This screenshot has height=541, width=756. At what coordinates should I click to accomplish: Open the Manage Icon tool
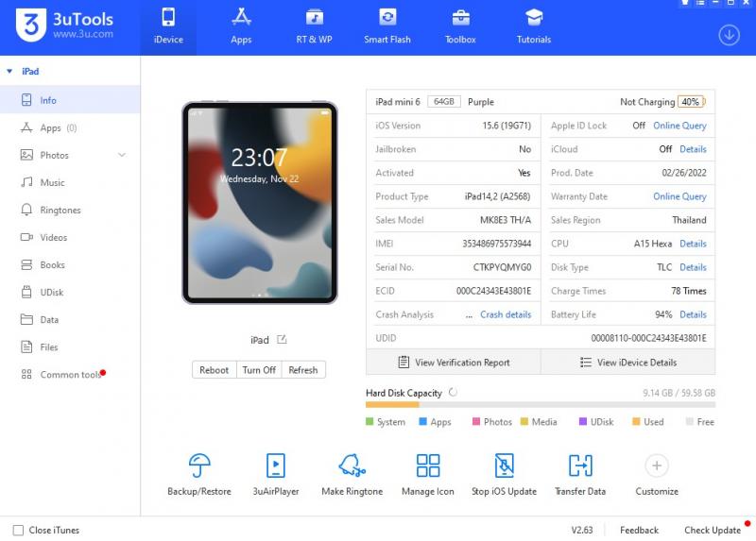[x=428, y=475]
